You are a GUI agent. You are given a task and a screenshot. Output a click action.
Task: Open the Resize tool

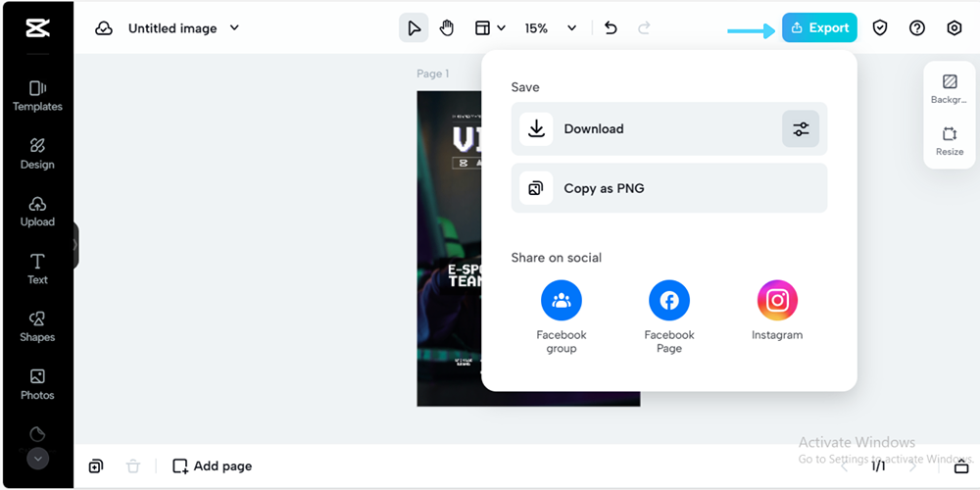click(x=950, y=141)
